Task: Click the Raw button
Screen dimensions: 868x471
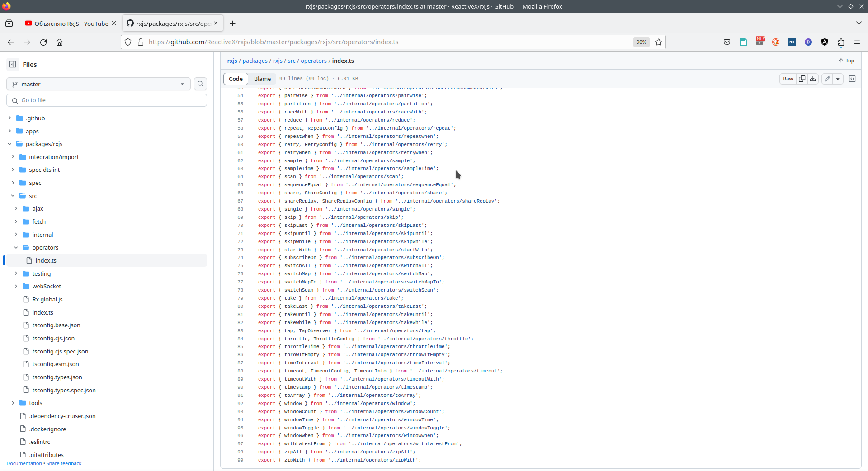Action: [x=788, y=79]
